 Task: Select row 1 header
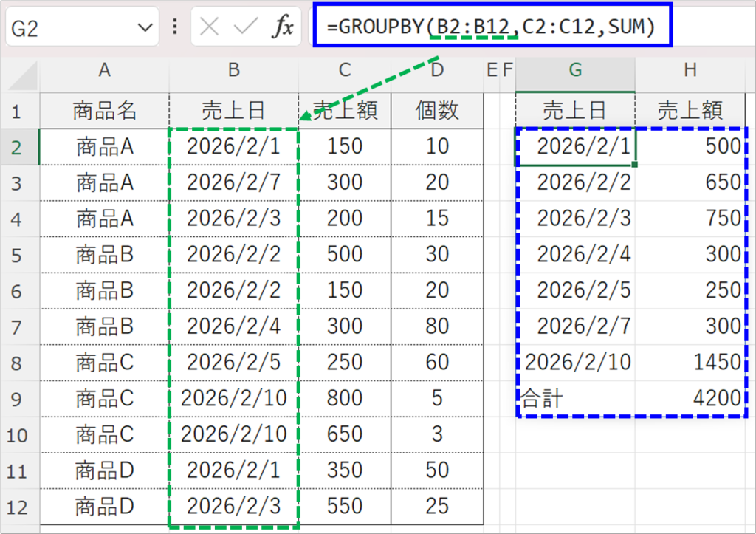(19, 112)
